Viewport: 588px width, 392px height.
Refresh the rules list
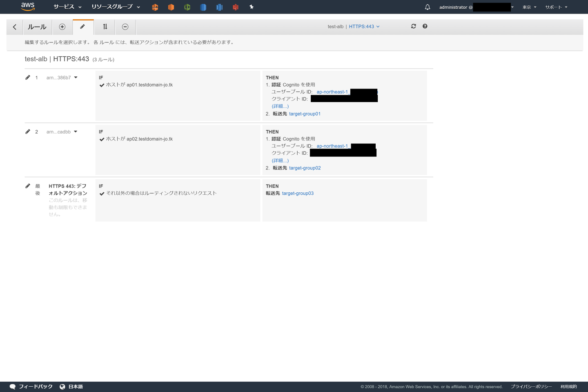coord(414,26)
